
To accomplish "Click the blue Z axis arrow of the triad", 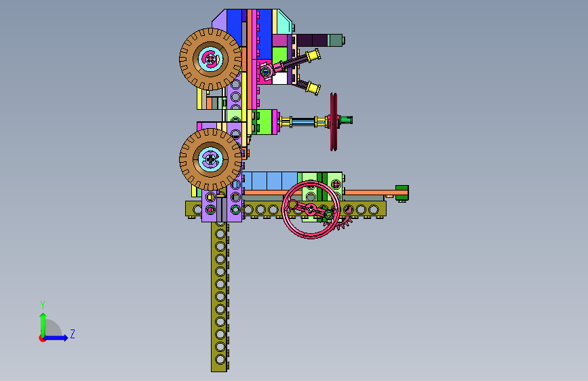I will (x=56, y=338).
